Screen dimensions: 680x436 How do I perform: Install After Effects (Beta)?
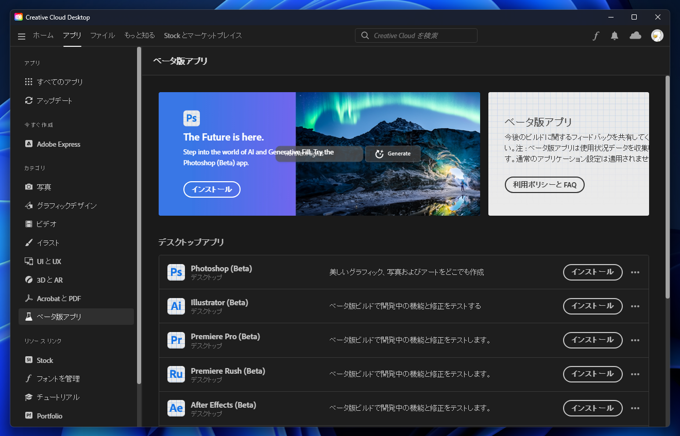pos(592,408)
